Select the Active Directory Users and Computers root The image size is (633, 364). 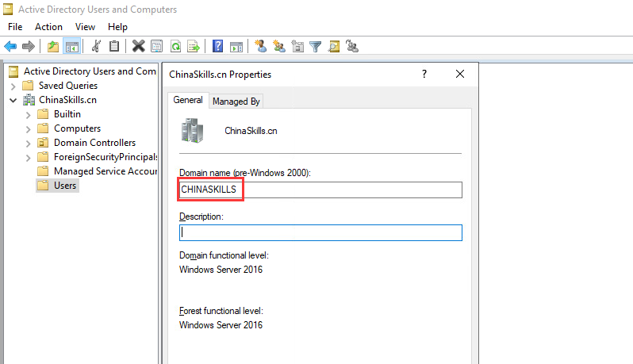tap(90, 71)
